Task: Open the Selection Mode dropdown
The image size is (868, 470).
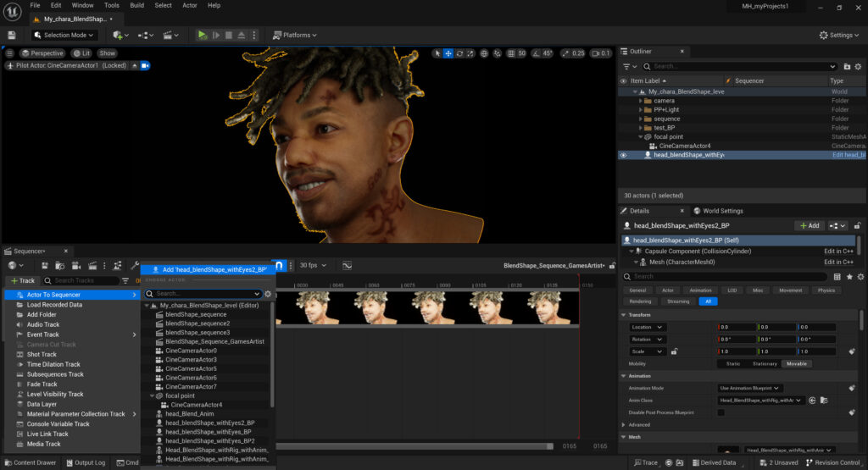Action: (64, 35)
